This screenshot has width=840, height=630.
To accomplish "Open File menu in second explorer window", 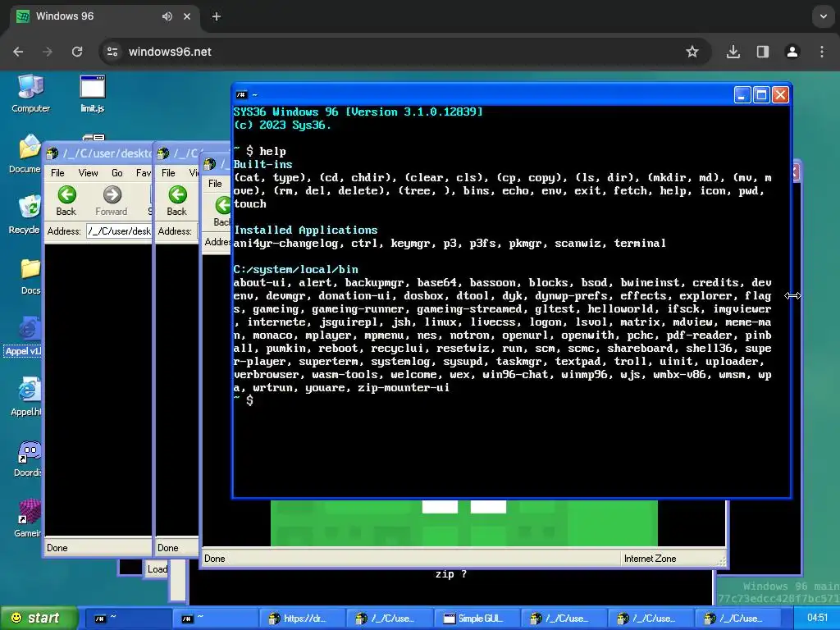I will point(168,173).
